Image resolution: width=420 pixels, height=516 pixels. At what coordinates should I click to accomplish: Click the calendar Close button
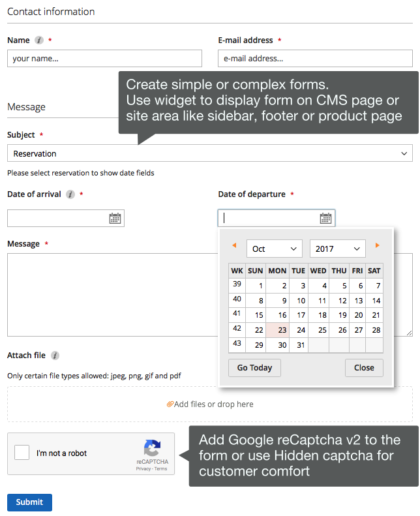[x=364, y=367]
